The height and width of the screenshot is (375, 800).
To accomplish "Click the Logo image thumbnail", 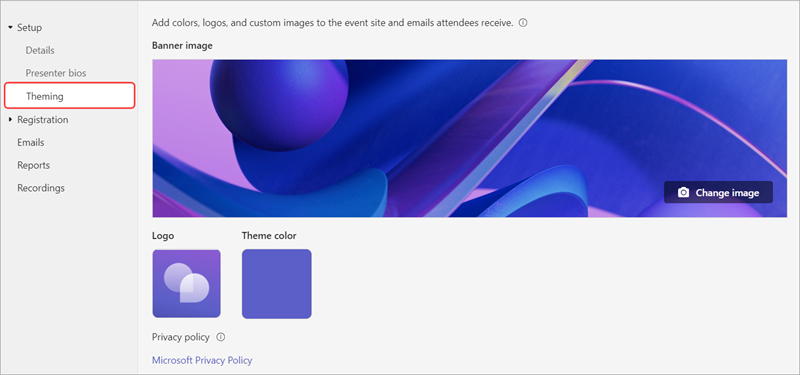I will pyautogui.click(x=187, y=284).
